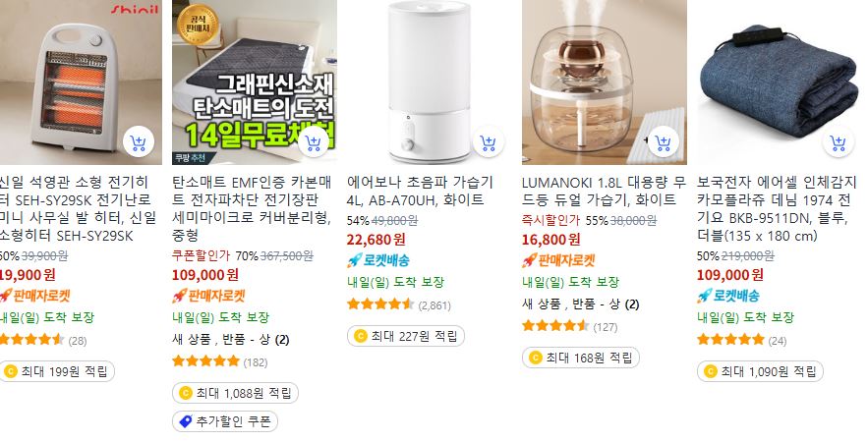Add Bokuk denim electric blanket to cart
This screenshot has width=868, height=442.
point(839,142)
